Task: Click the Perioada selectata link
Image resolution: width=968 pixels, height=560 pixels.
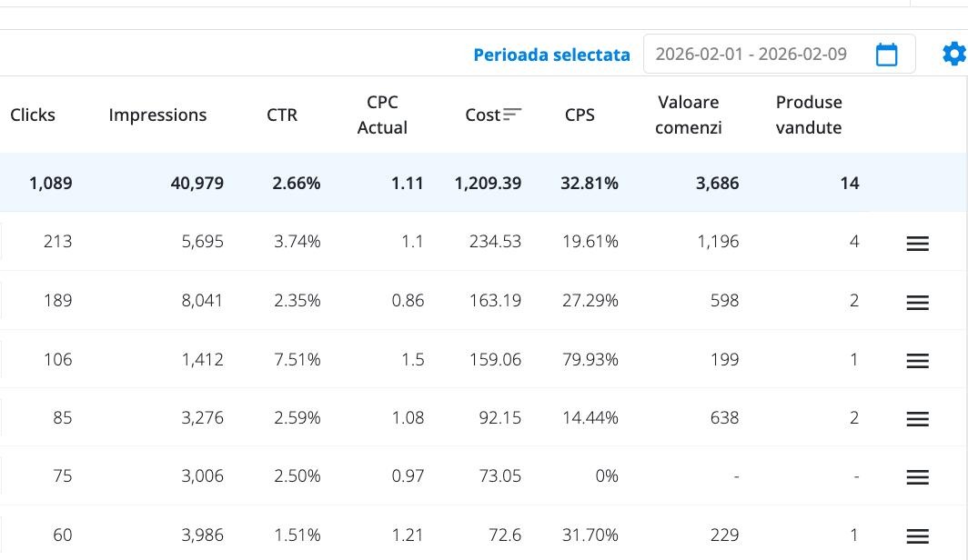Action: [551, 55]
